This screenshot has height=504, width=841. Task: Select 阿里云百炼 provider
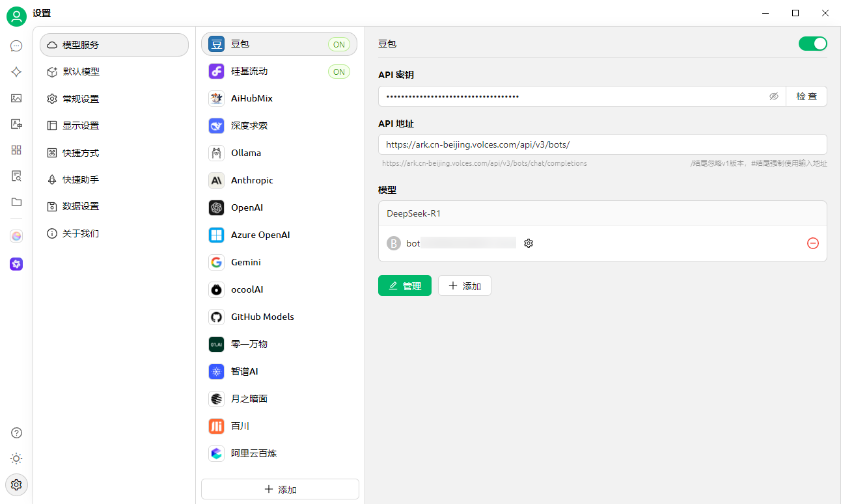(279, 454)
